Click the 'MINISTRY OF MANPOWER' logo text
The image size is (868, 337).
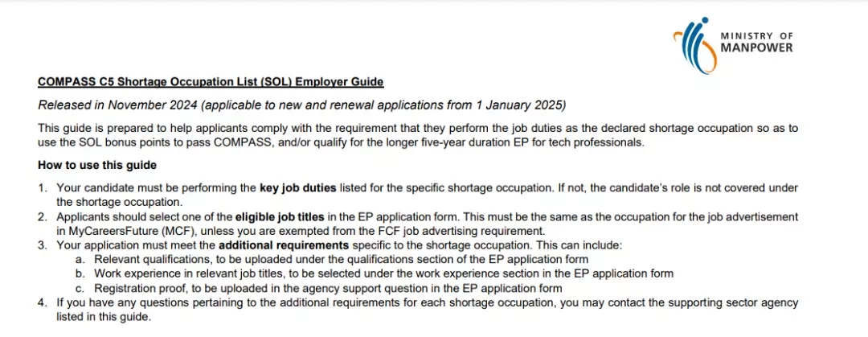coord(757,42)
